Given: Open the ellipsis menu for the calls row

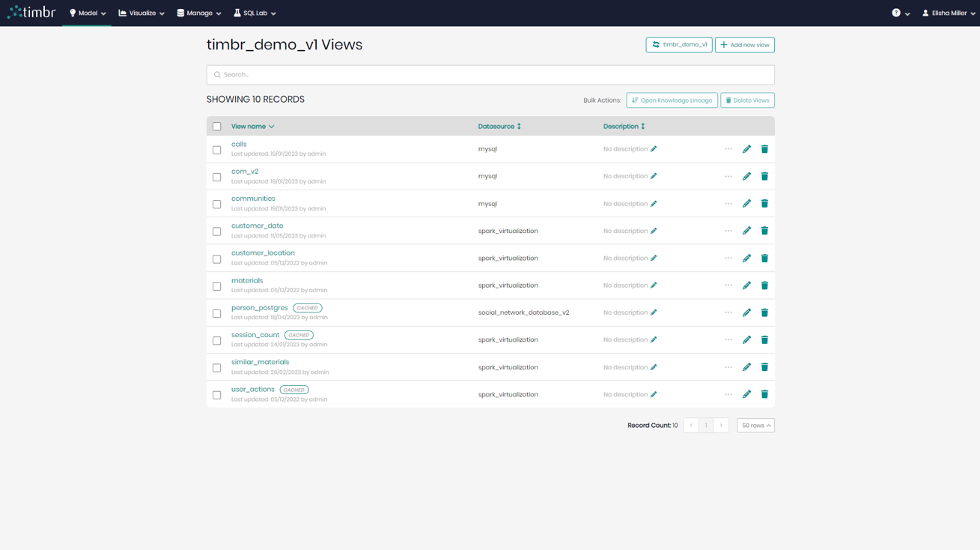Looking at the screenshot, I should coord(728,149).
